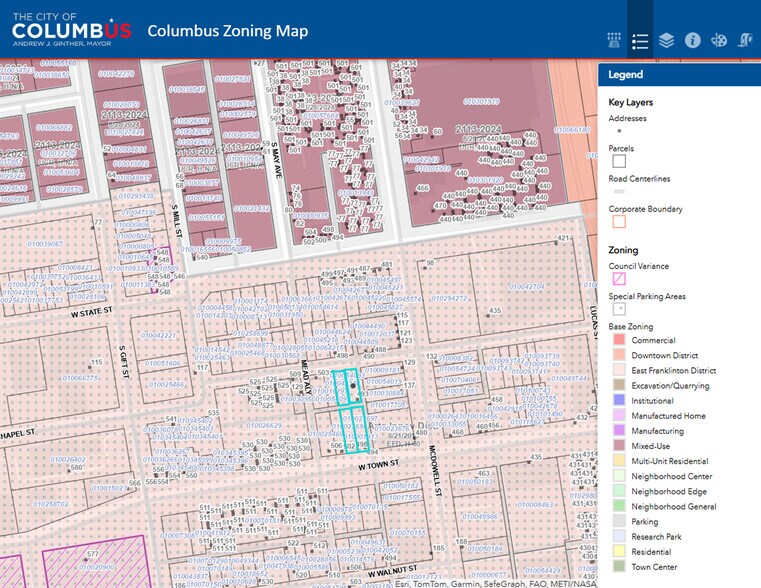This screenshot has height=588, width=761.
Task: Click the rightmost header toolbar icon
Action: coord(744,41)
